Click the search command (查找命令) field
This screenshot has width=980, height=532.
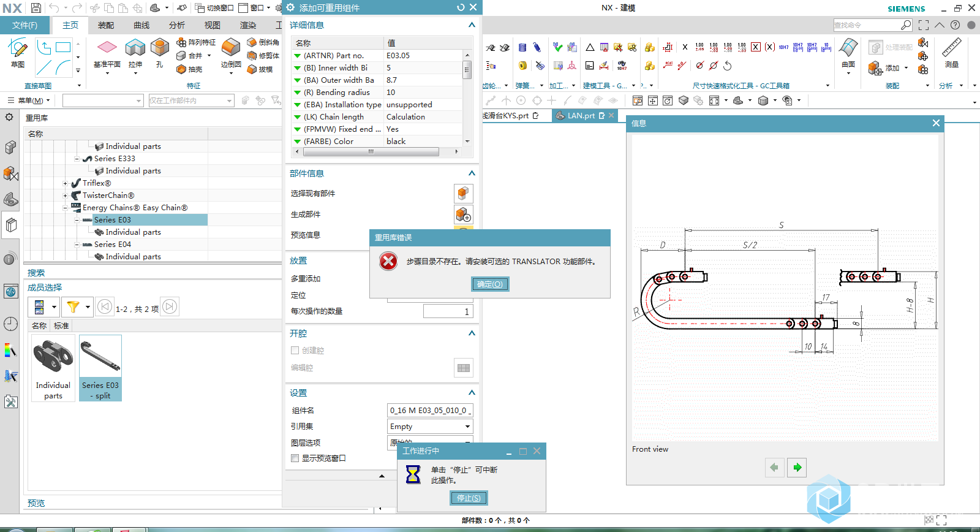[866, 25]
